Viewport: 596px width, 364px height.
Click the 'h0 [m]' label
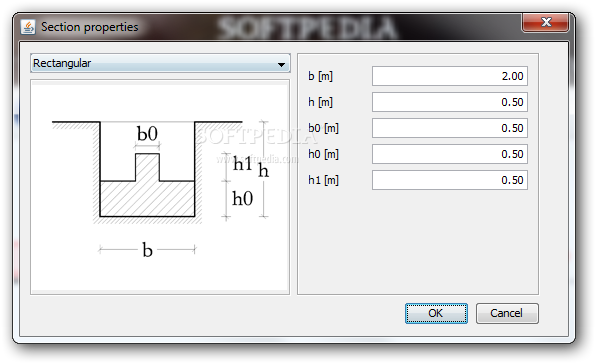323,154
